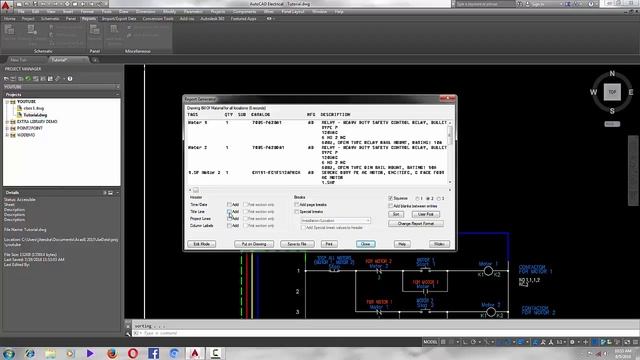Viewport: 640px width, 360px height.
Task: Click the clean screen status bar icon
Action: point(627,342)
